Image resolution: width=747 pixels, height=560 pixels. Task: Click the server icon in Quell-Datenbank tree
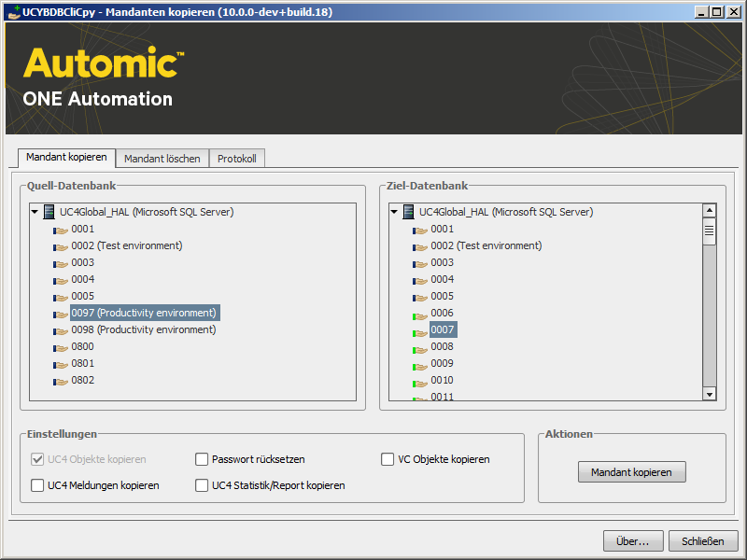49,212
